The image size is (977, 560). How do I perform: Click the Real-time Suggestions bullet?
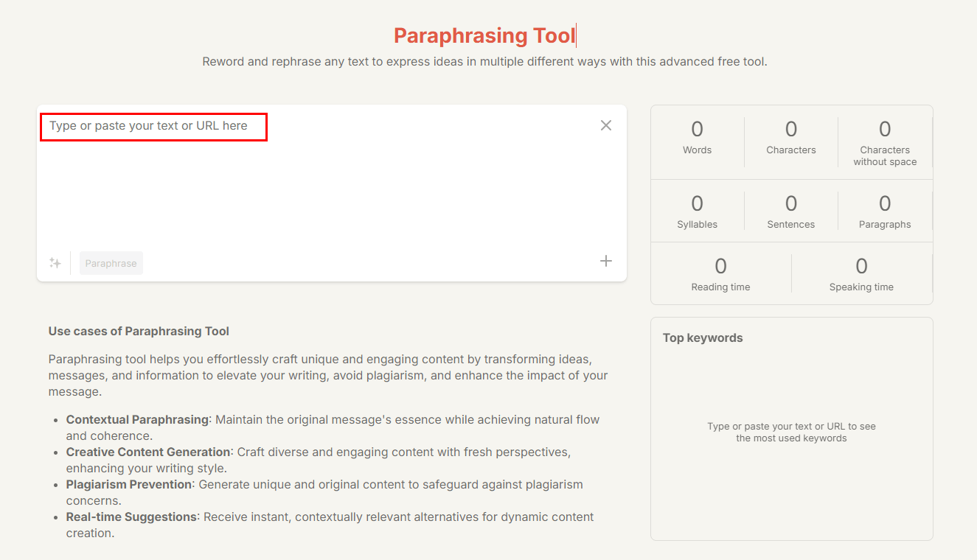tap(330, 525)
